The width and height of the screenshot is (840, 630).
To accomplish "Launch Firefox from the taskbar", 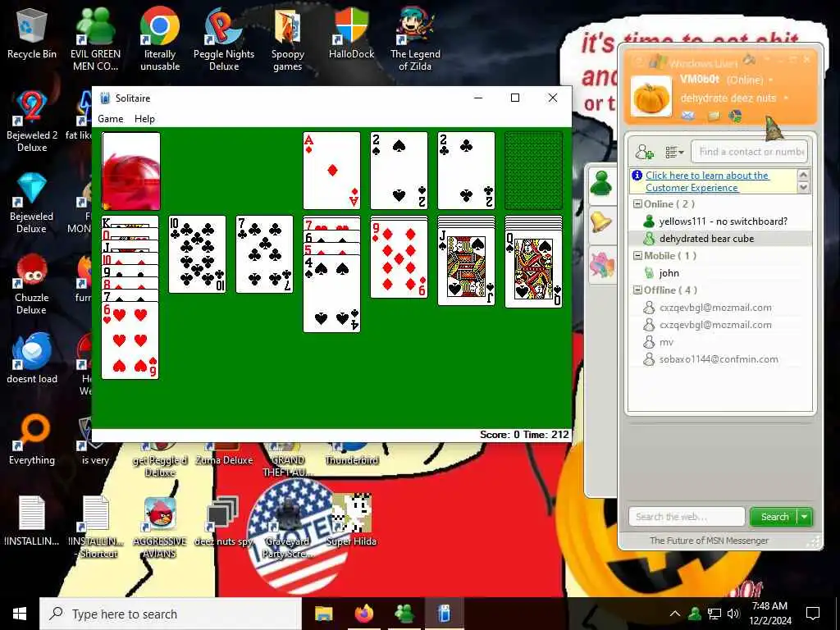I will [x=363, y=614].
